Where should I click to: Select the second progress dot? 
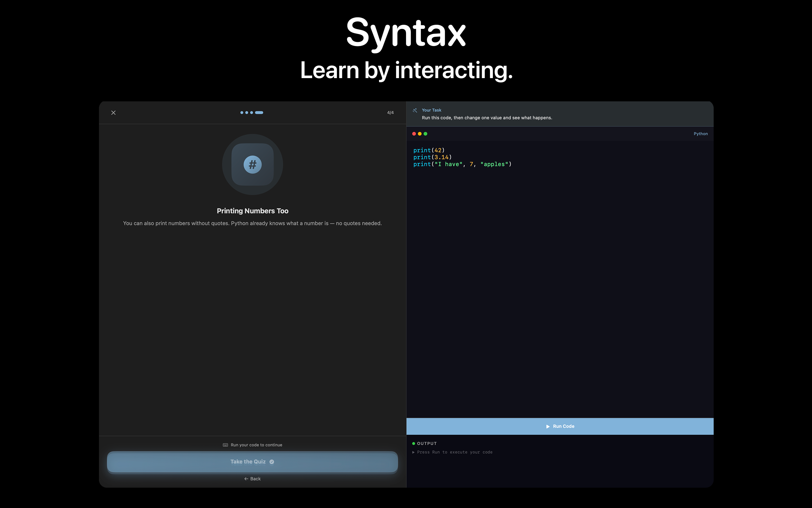tap(247, 112)
